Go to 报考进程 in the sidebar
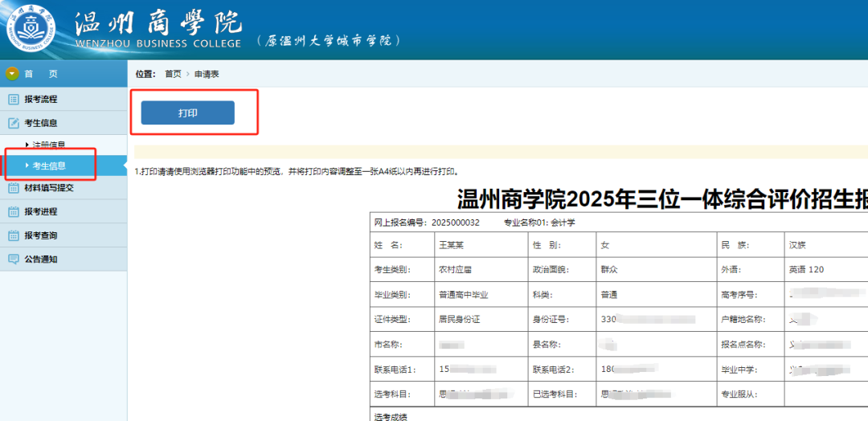Screen dimensions: 868x421 (41, 212)
